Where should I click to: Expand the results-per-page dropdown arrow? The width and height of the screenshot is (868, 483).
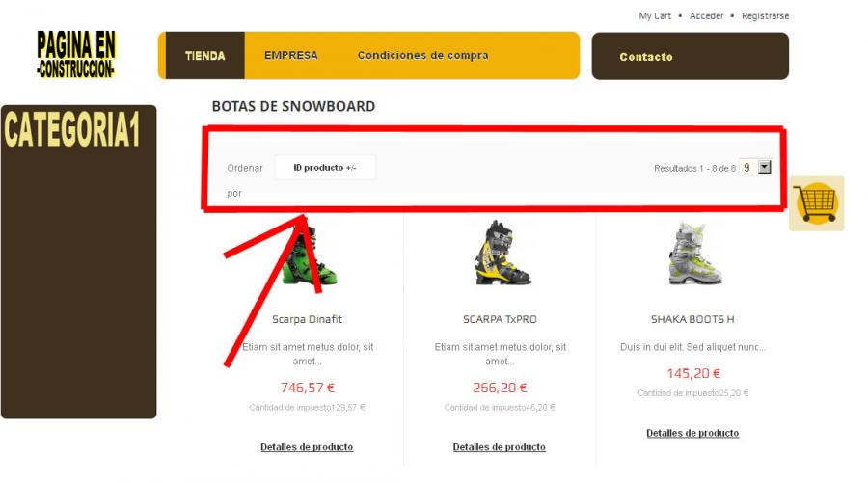click(765, 167)
